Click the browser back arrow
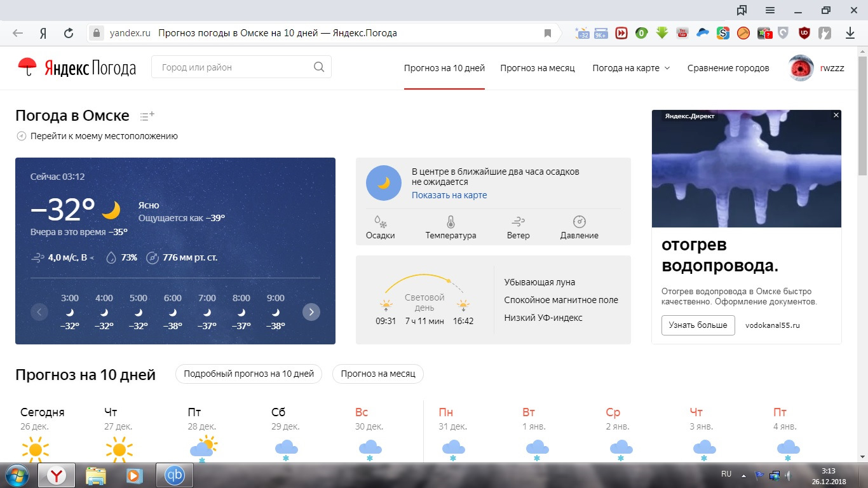Viewport: 868px width, 488px height. (18, 33)
